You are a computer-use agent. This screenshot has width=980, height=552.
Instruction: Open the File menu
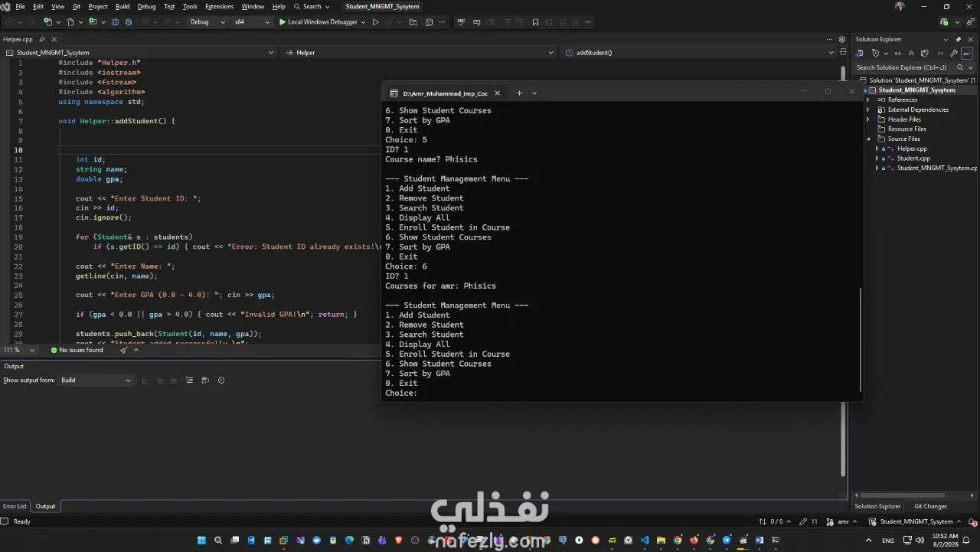click(x=21, y=6)
